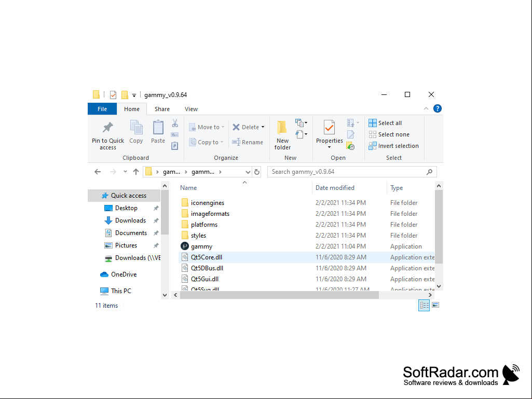Click the Copy icon in the ribbon

point(136,132)
